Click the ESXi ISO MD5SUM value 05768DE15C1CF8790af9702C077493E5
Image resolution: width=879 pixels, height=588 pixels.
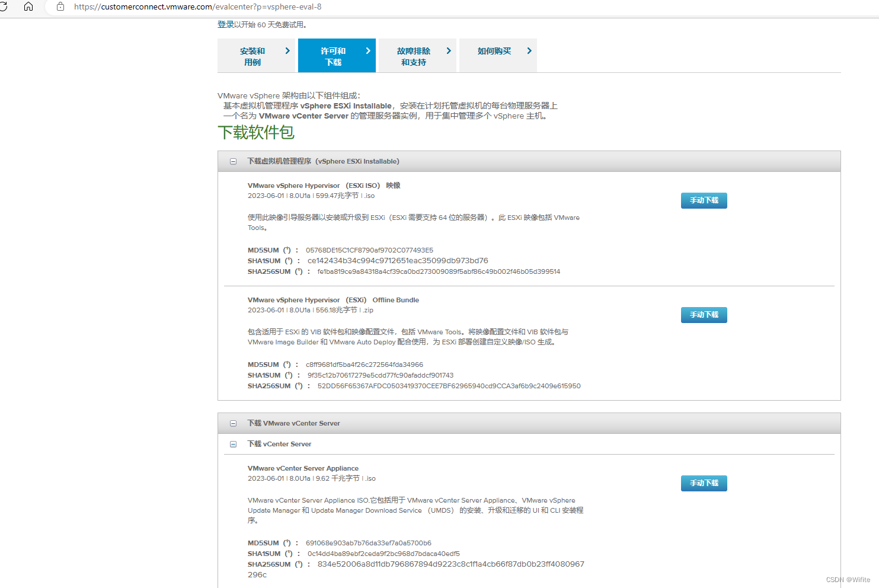tap(369, 250)
